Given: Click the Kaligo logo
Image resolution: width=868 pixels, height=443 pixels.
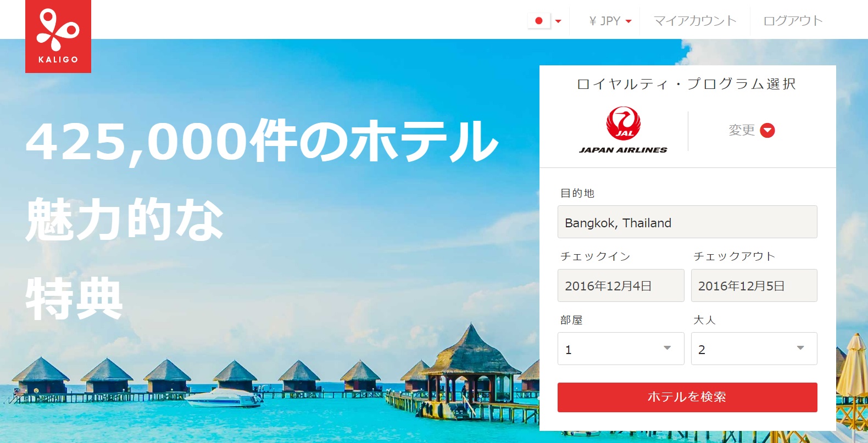Looking at the screenshot, I should 58,36.
